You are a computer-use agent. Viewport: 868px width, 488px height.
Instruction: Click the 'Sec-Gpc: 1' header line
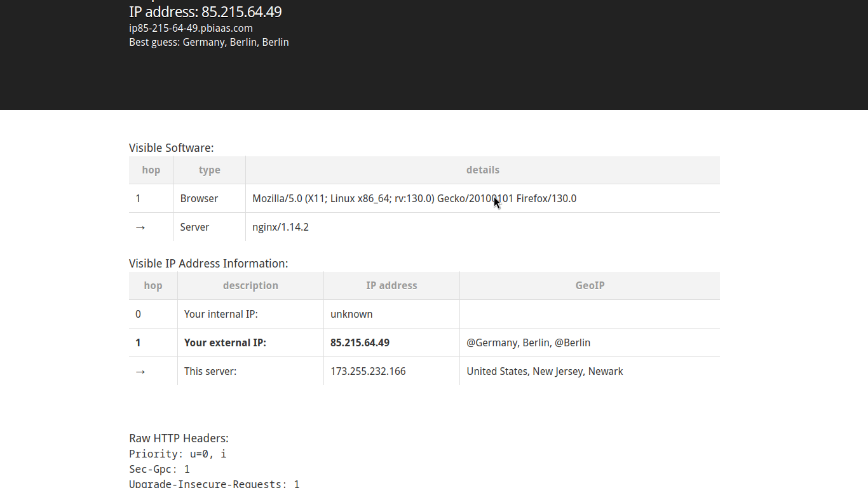159,469
